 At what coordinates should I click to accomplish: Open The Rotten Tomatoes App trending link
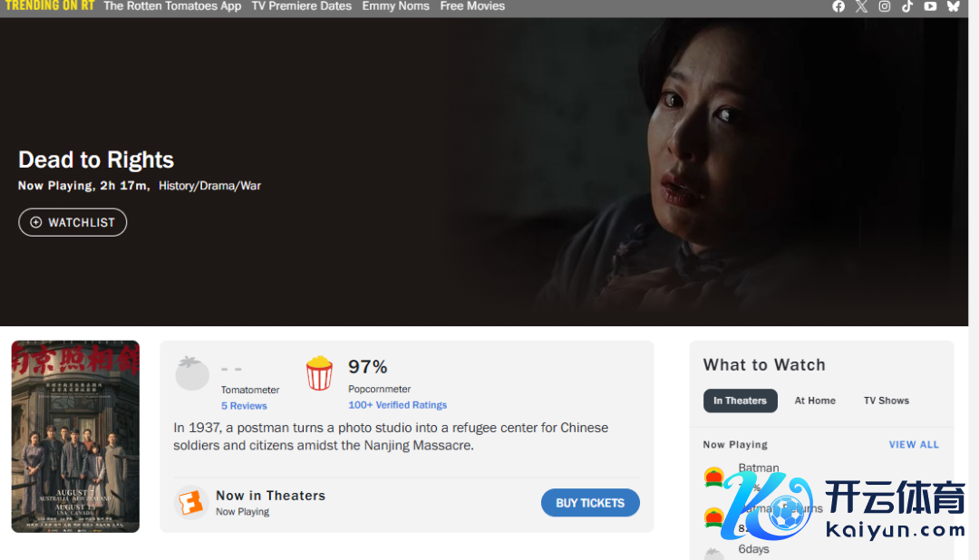click(x=172, y=6)
